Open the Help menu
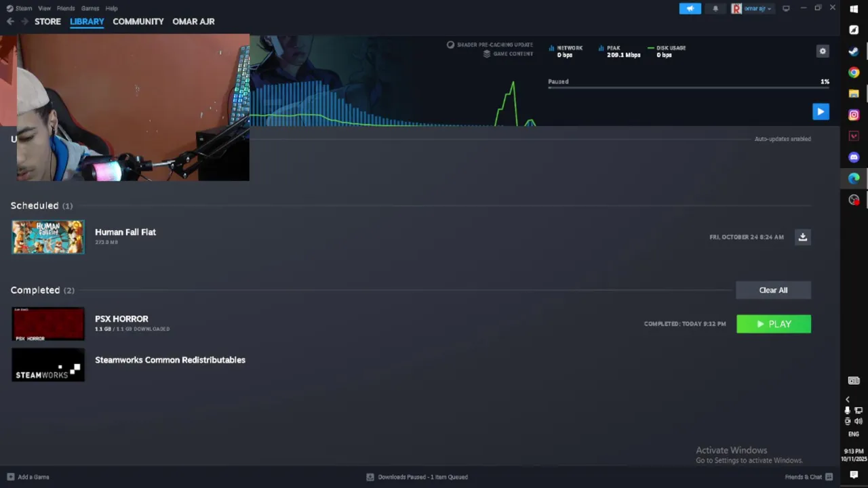The height and width of the screenshot is (488, 868). point(112,8)
